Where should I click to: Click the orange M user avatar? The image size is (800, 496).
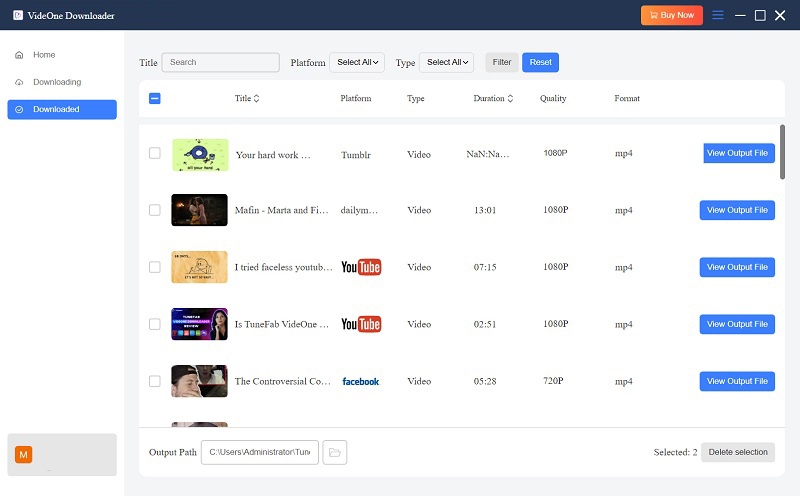pyautogui.click(x=24, y=454)
